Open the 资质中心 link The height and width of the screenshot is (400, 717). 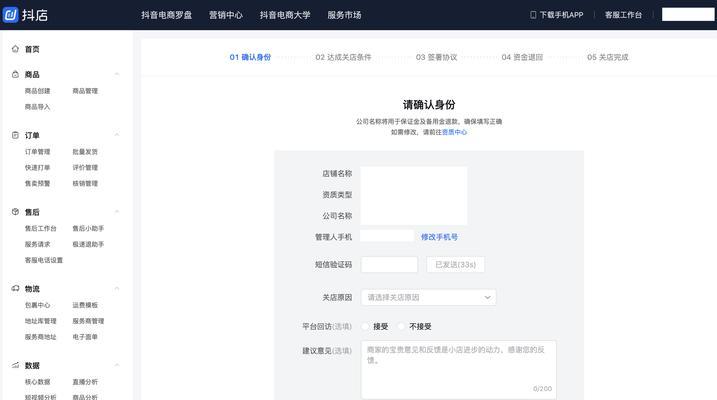click(455, 132)
